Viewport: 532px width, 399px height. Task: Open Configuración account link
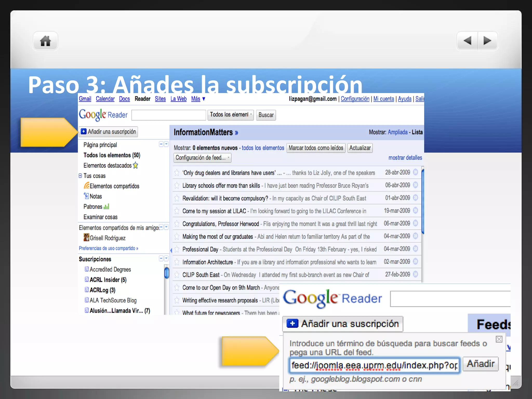click(x=355, y=99)
